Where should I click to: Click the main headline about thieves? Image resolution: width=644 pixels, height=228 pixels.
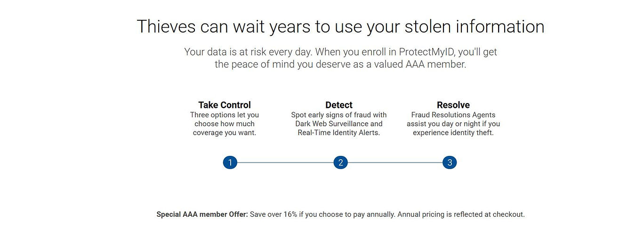coord(340,26)
